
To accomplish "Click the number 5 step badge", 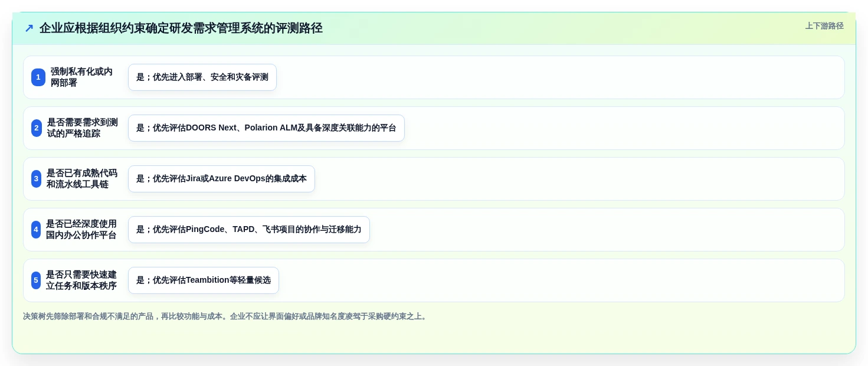I will (x=36, y=280).
